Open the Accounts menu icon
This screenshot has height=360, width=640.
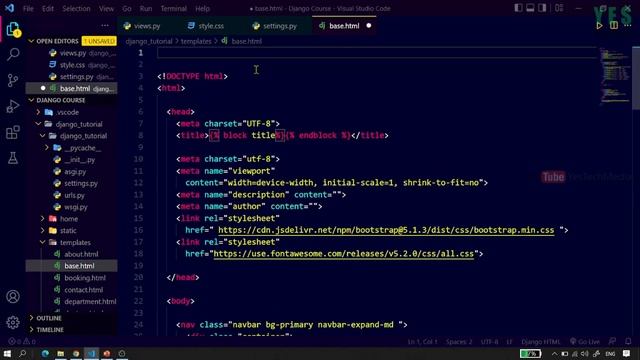[x=13, y=297]
